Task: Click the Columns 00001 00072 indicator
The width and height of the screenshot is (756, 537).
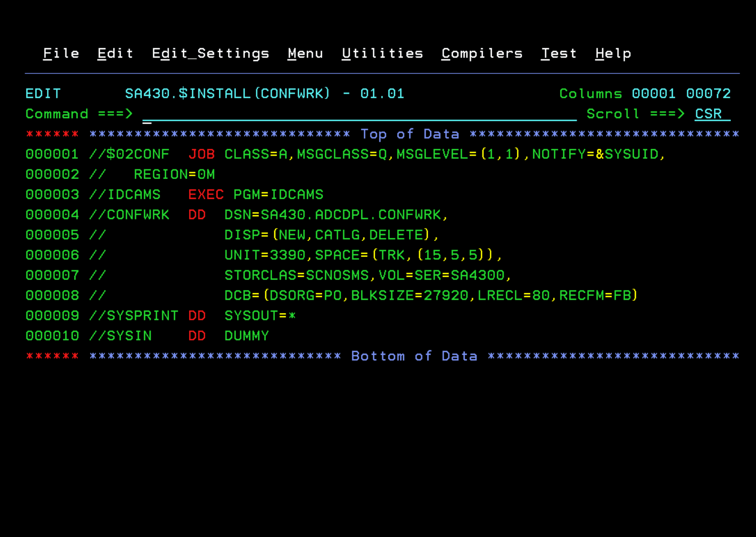Action: (x=645, y=93)
